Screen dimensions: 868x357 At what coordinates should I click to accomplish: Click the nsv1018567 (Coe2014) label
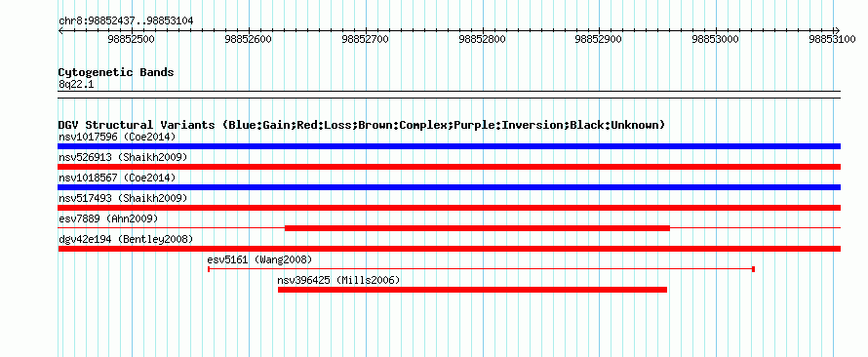(117, 178)
